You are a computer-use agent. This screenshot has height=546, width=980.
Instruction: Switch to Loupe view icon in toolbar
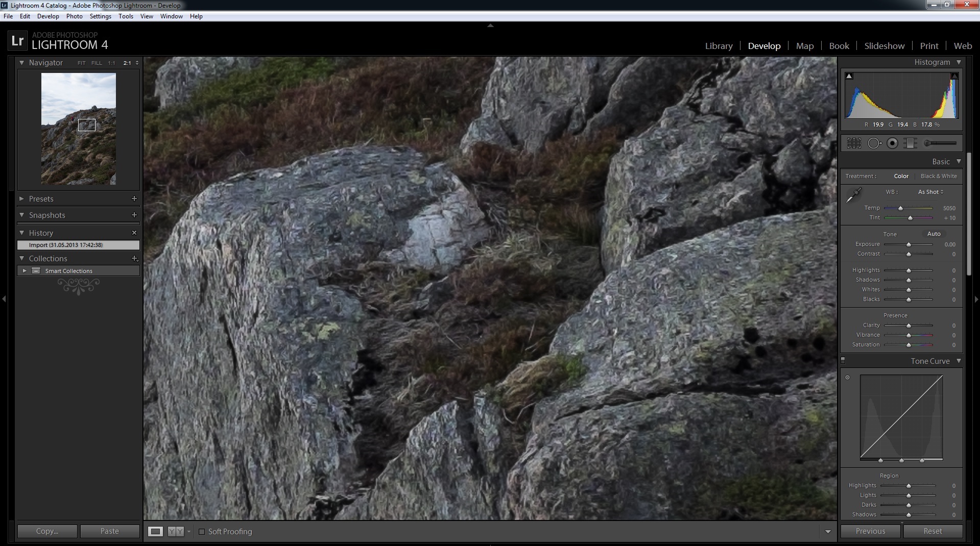tap(155, 531)
